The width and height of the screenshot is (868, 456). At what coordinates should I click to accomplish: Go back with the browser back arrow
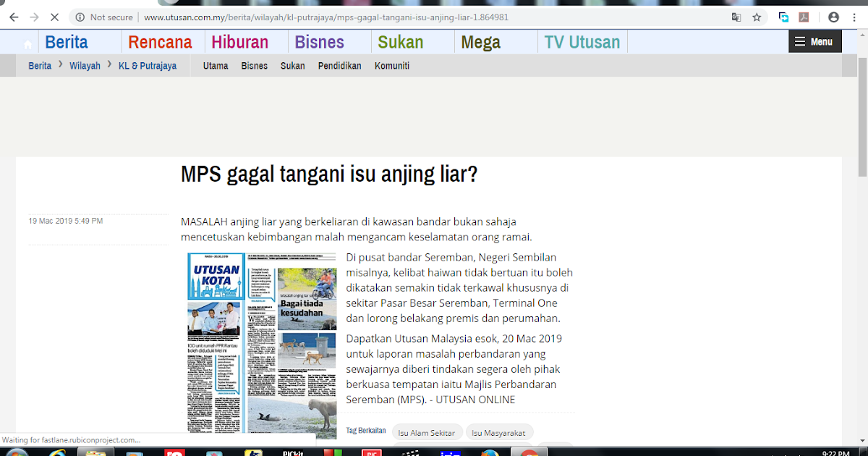click(14, 17)
